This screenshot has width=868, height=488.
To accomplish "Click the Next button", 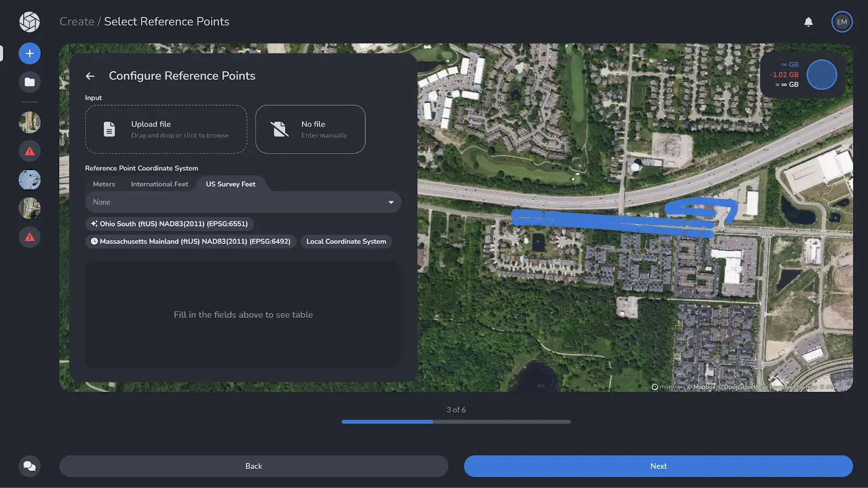I will (658, 466).
